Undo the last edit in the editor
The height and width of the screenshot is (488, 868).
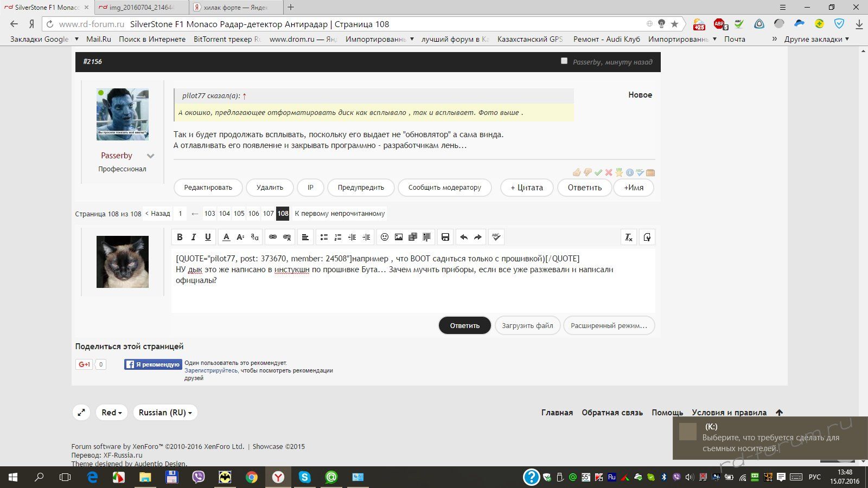coord(464,237)
